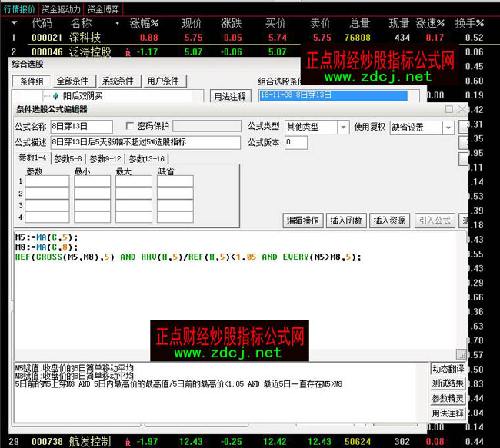500x448 pixels.
Task: Click the 动态翻译 button
Action: point(448,369)
